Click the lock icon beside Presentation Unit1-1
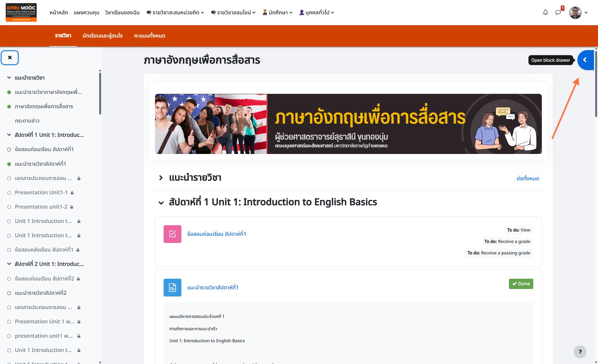The height and width of the screenshot is (364, 598). [x=72, y=193]
